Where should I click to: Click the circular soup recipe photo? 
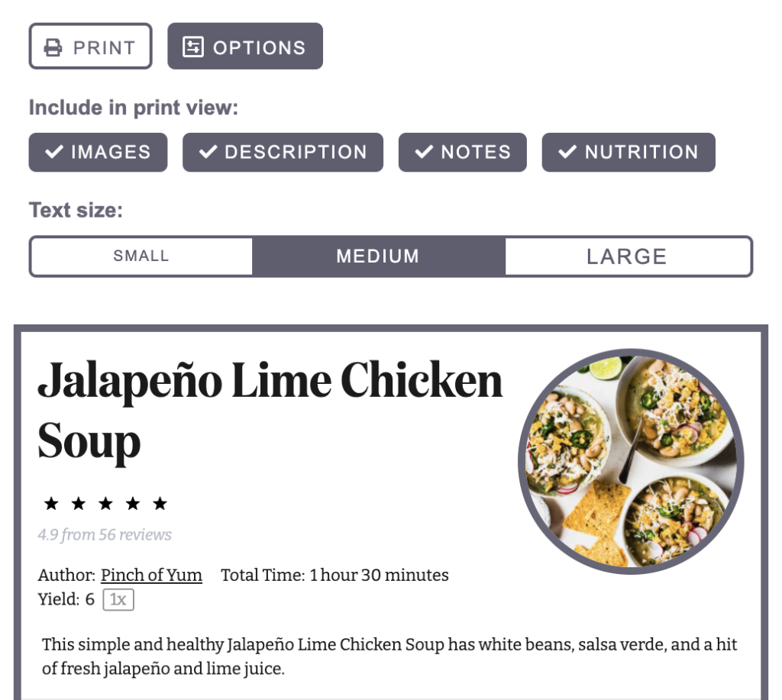(x=631, y=461)
